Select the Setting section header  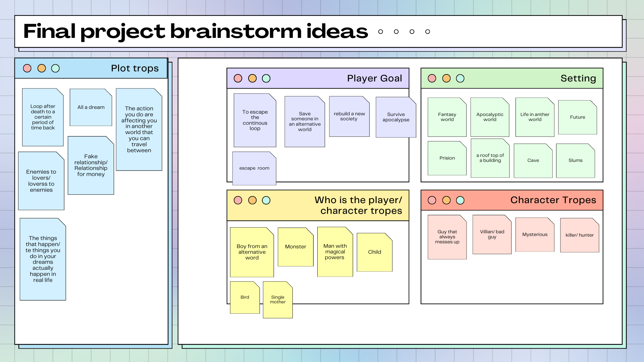[578, 78]
